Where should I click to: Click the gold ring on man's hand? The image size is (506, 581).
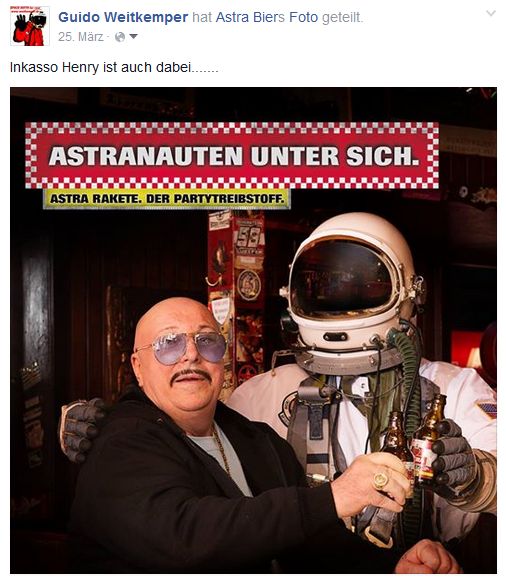tap(381, 480)
